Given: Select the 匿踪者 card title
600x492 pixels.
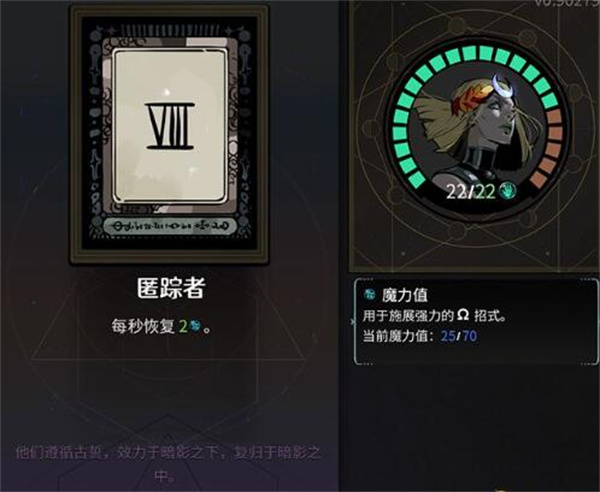Looking at the screenshot, I should coord(171,288).
